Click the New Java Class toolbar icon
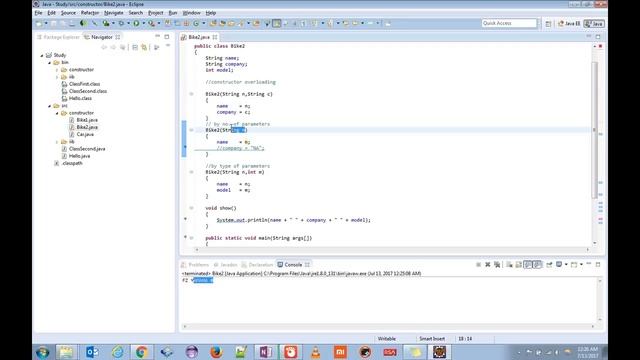Viewport: 640px width, 360px height. pos(196,24)
